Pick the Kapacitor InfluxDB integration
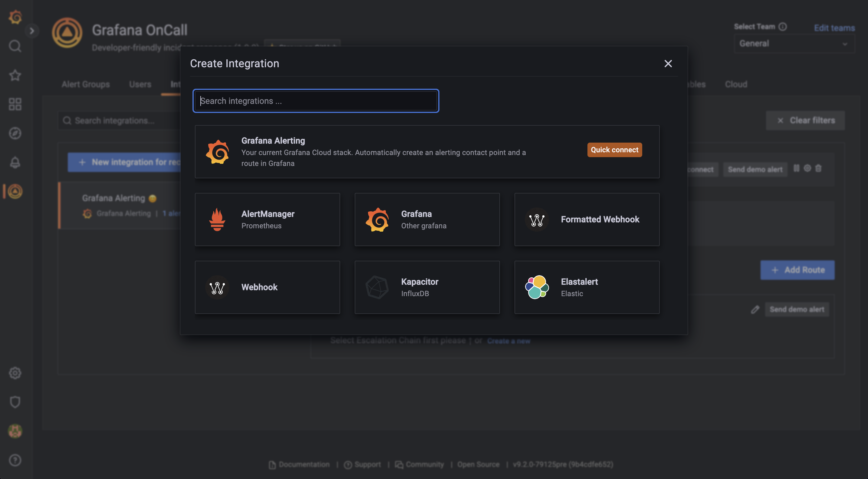Screen dimensions: 868x479 427,287
